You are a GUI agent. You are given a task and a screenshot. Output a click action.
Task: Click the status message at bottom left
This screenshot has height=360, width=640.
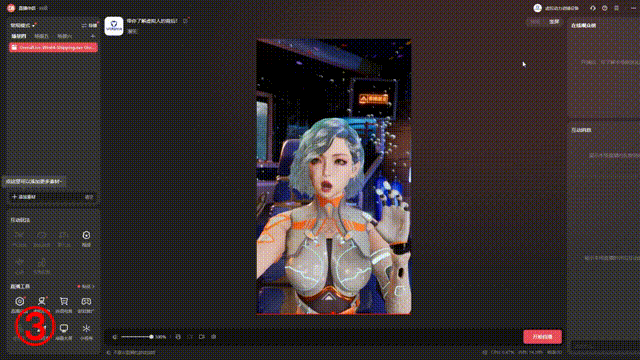134,352
